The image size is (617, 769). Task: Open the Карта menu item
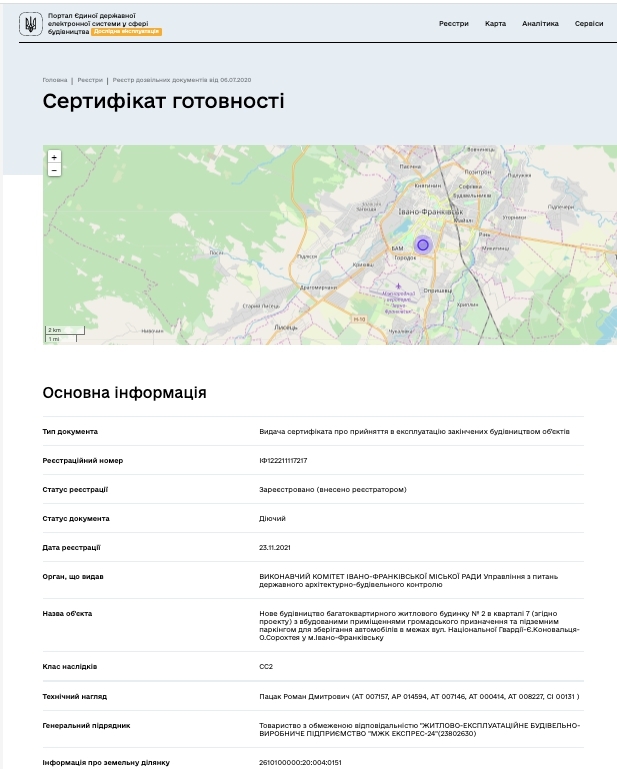[x=495, y=24]
